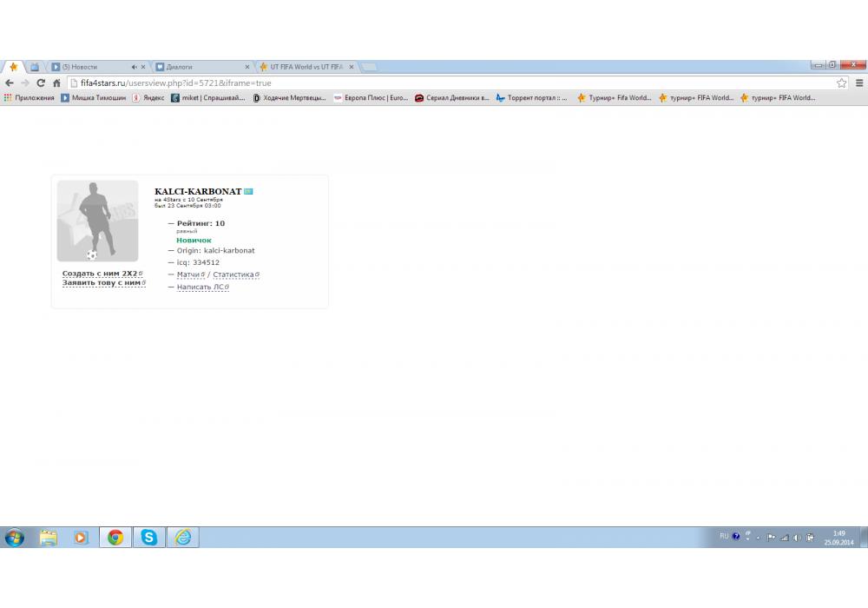Bookmark this page with the star icon

point(841,83)
